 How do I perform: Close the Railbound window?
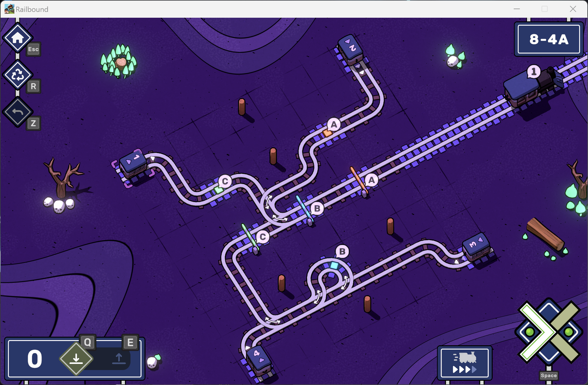click(x=573, y=9)
